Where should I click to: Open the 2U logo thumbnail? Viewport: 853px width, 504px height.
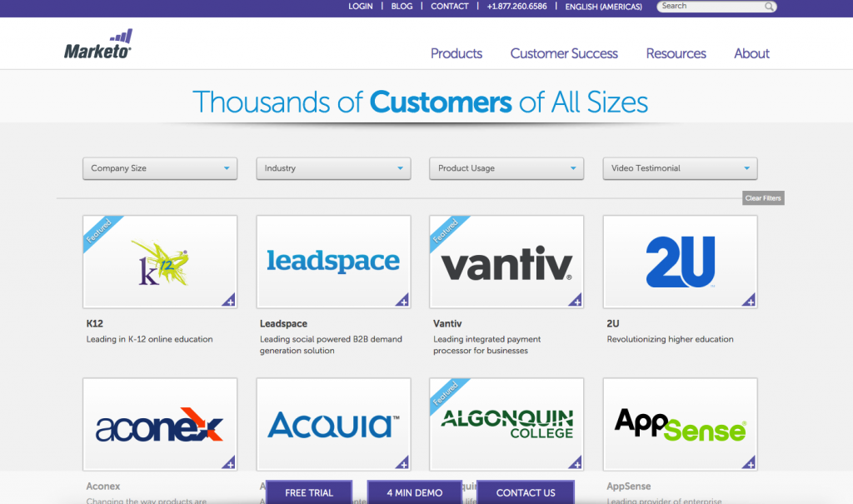coord(680,262)
